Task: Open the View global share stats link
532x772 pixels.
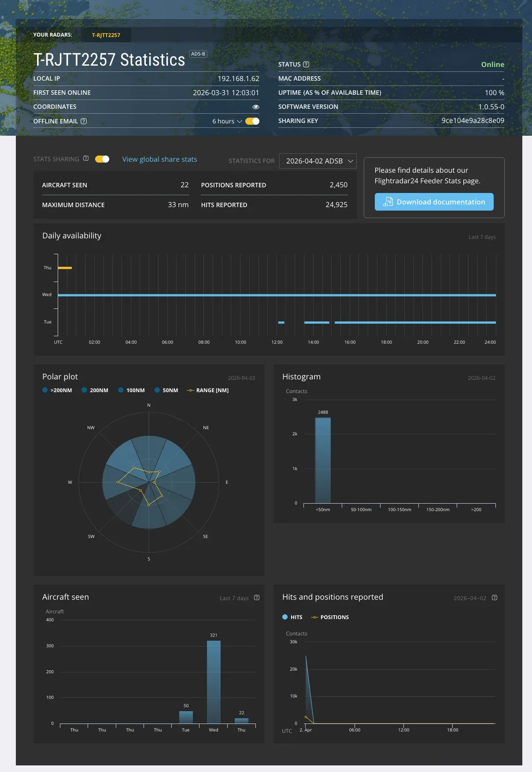Action: point(159,160)
